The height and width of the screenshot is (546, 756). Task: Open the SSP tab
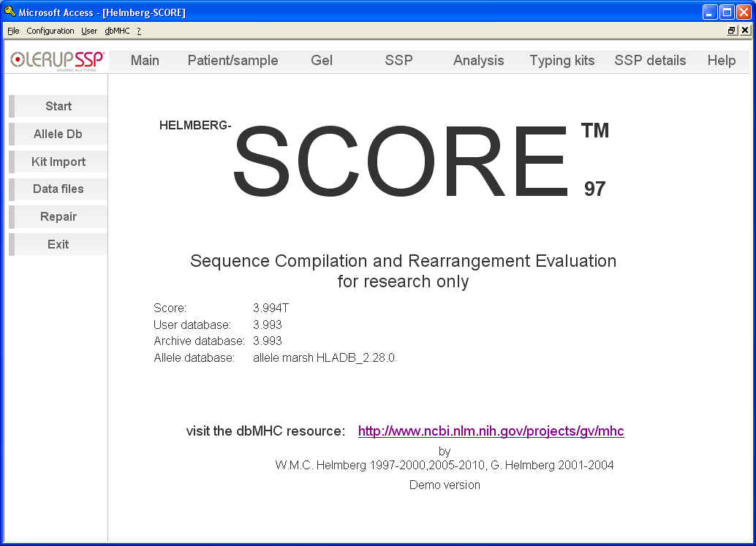coord(398,61)
